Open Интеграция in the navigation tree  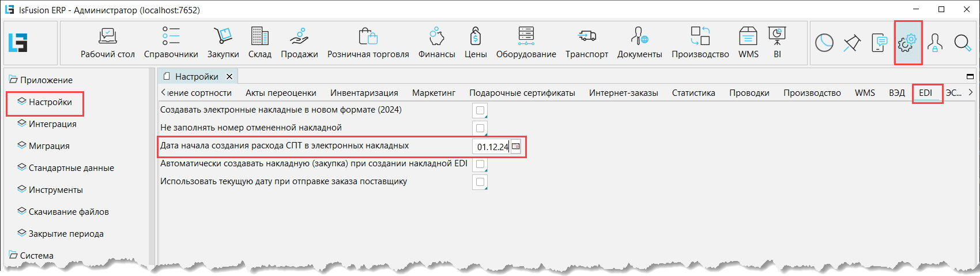(52, 124)
